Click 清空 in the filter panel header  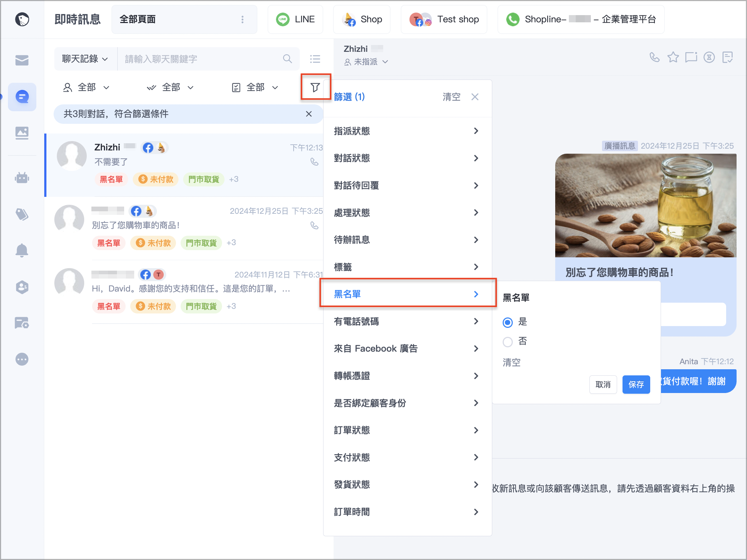[x=451, y=97]
